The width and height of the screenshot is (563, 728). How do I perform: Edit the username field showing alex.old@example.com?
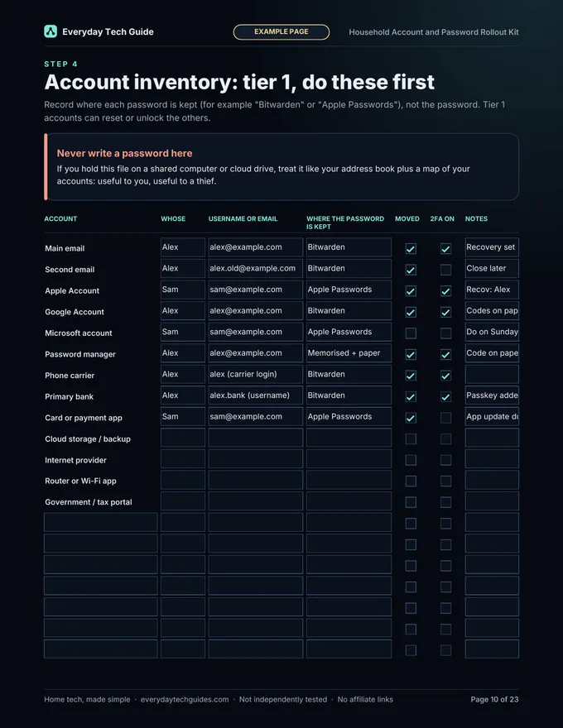(x=256, y=268)
